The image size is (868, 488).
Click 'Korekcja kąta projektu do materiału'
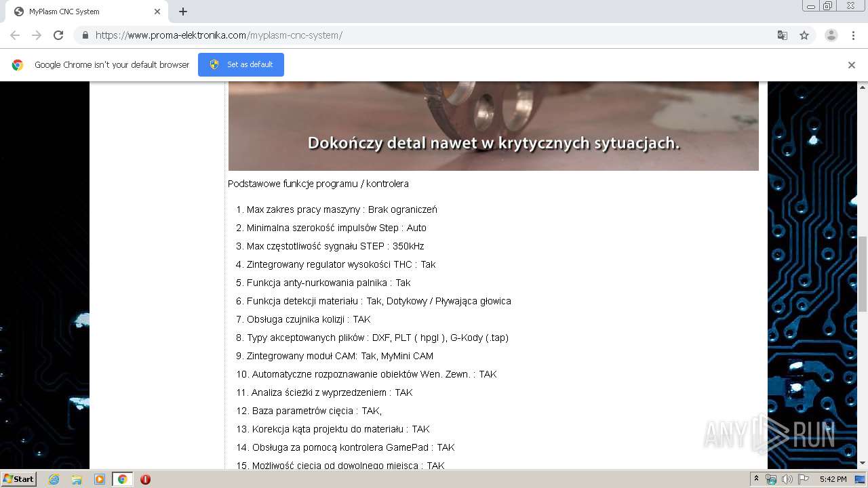[341, 429]
